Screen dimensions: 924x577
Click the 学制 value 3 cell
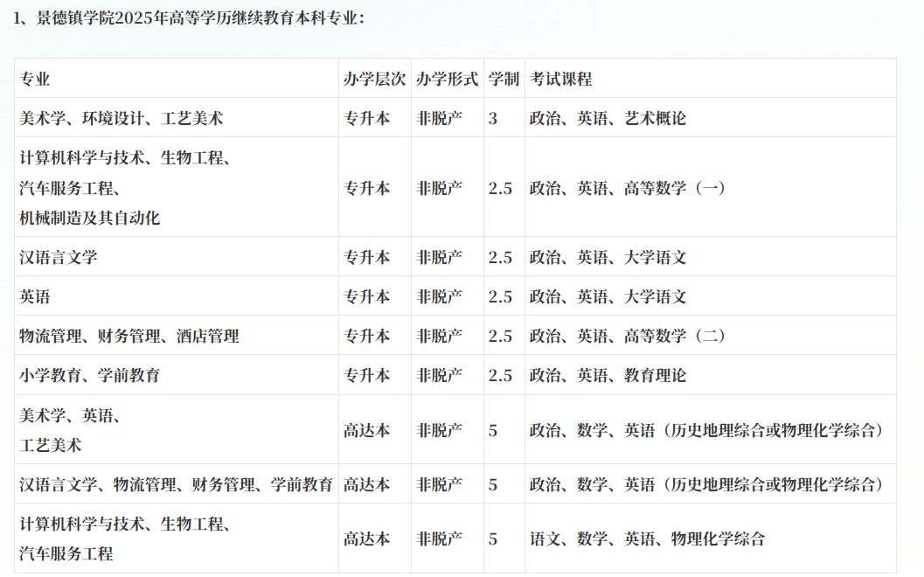tap(493, 118)
